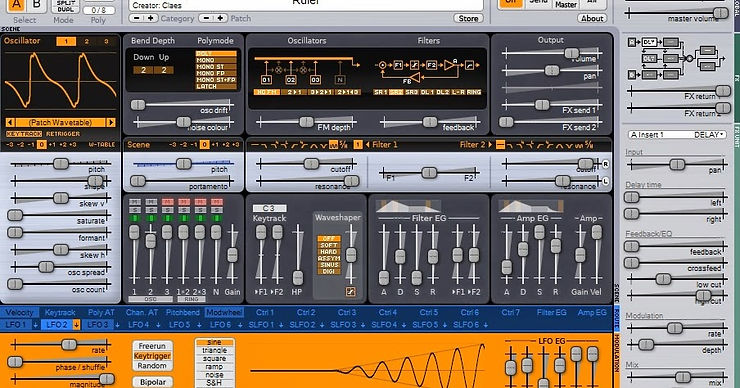Click the next wavetable arrow
740x388 pixels.
click(x=111, y=122)
